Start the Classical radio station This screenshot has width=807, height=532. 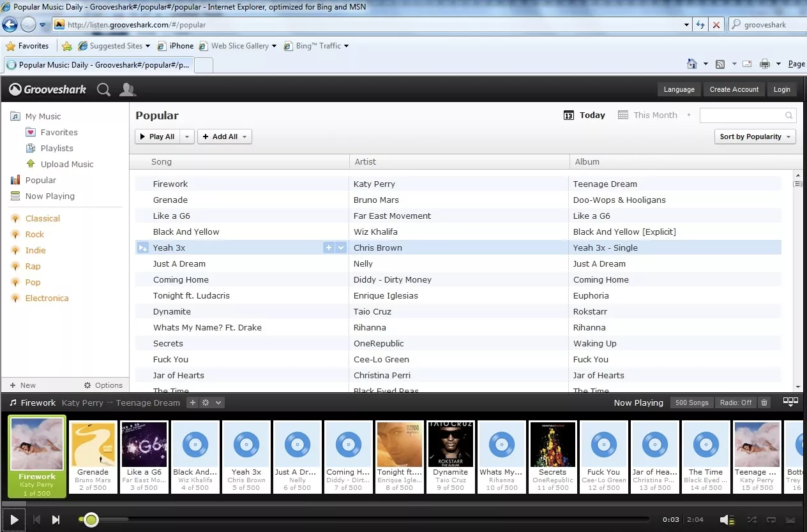coord(35,218)
